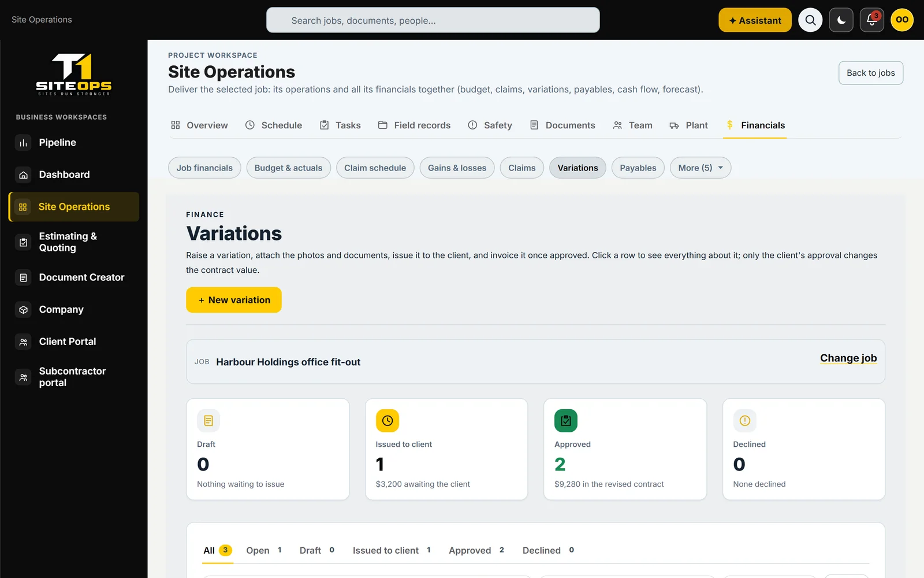This screenshot has width=924, height=578.
Task: Click the $9,280 in the revised contract text
Action: pos(609,484)
